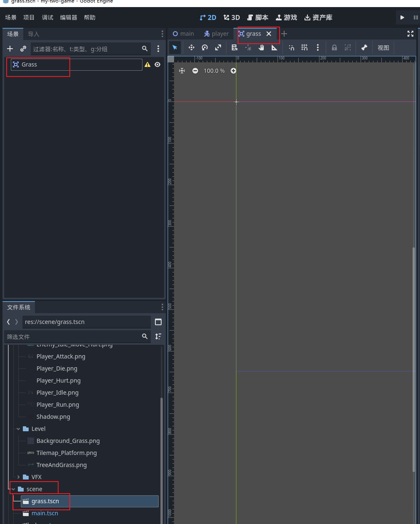Zoom in with the plus button
This screenshot has width=420, height=524.
point(233,71)
